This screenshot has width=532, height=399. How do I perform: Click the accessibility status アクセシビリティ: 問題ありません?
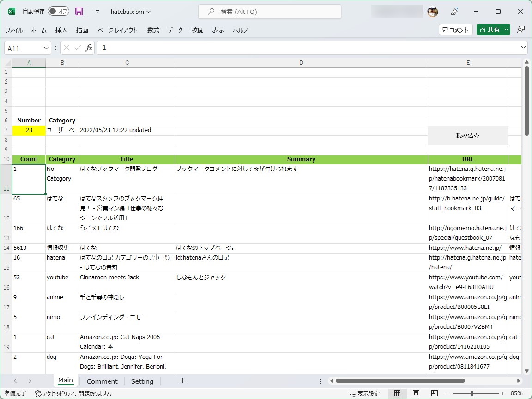coord(73,393)
